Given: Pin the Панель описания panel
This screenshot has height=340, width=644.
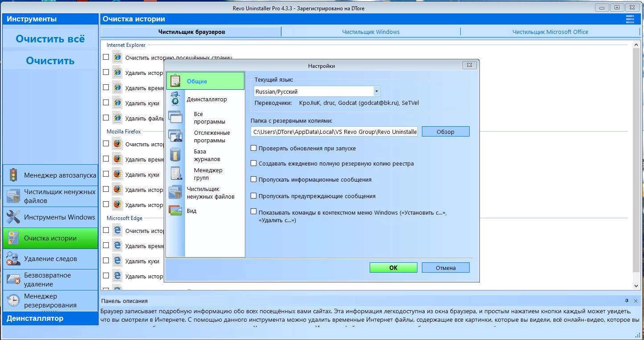Looking at the screenshot, I should tap(627, 301).
